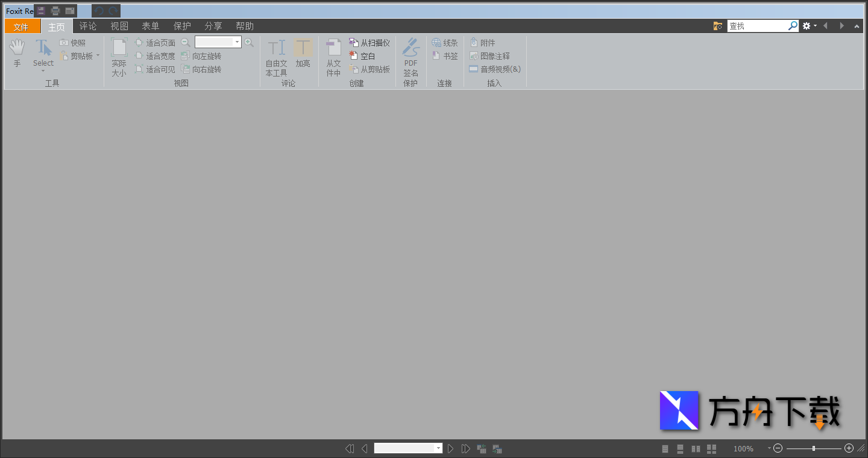Open the page number dropdown in status bar

pyautogui.click(x=438, y=448)
